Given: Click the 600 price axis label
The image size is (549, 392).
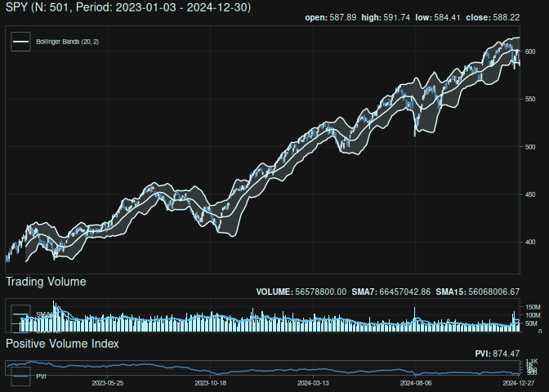Looking at the screenshot, I should point(530,51).
